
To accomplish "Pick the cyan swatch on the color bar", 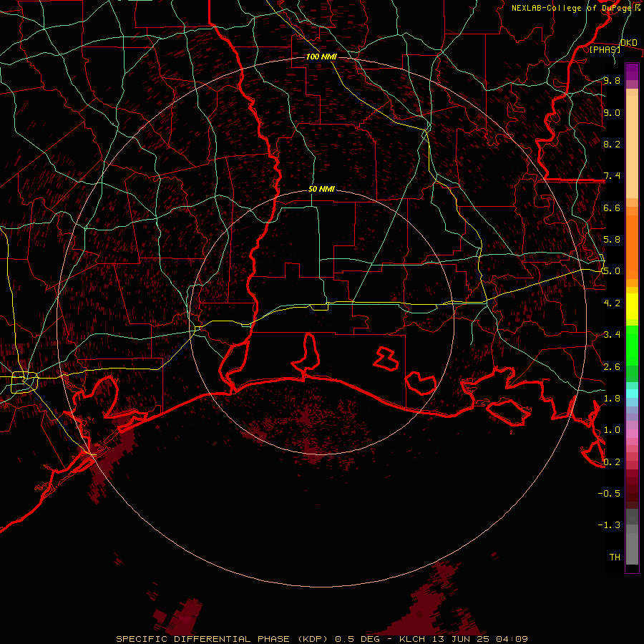I will pos(632,393).
